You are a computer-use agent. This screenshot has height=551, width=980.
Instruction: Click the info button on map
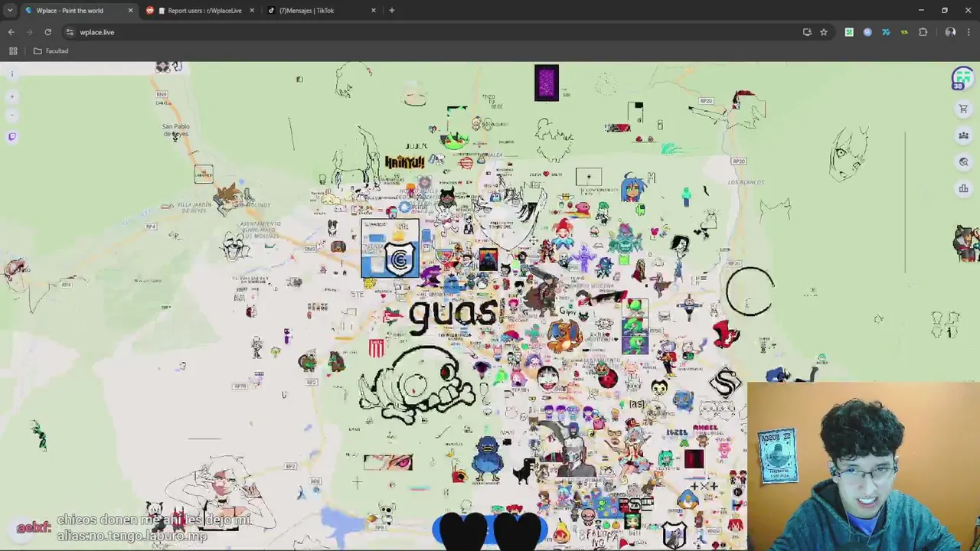pos(11,73)
